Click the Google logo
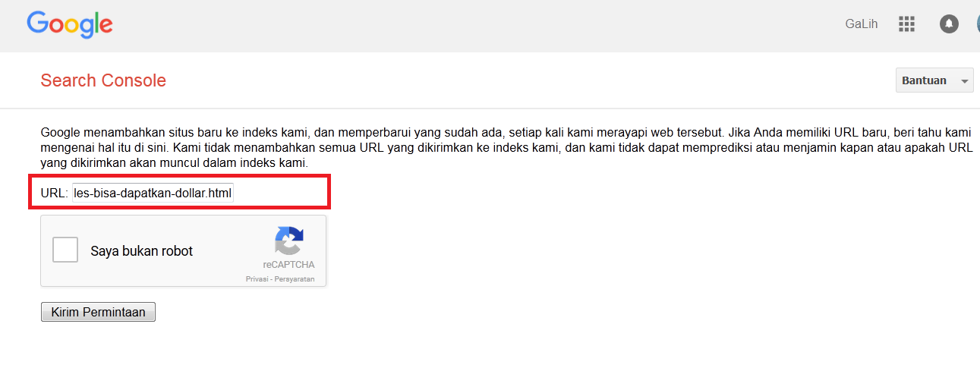 [70, 24]
